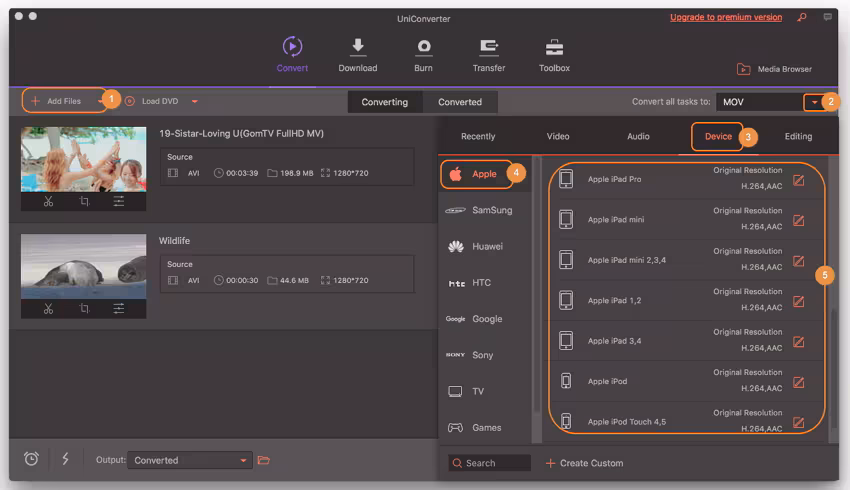This screenshot has width=850, height=490.
Task: Choose HTC device category
Action: 484,283
